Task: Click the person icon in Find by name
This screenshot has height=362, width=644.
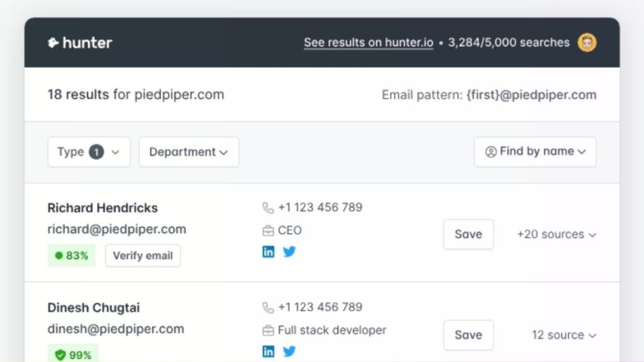Action: pos(491,151)
